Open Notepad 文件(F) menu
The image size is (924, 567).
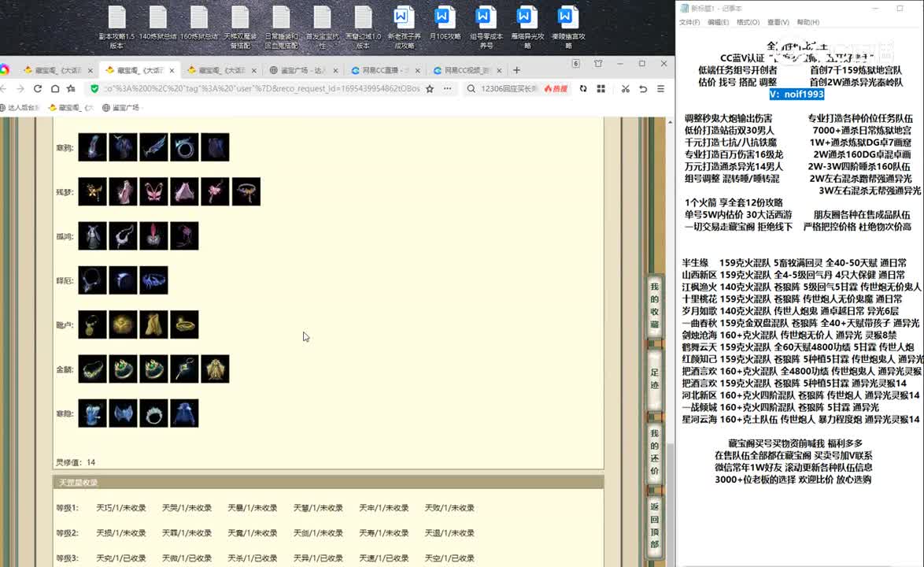(x=689, y=22)
